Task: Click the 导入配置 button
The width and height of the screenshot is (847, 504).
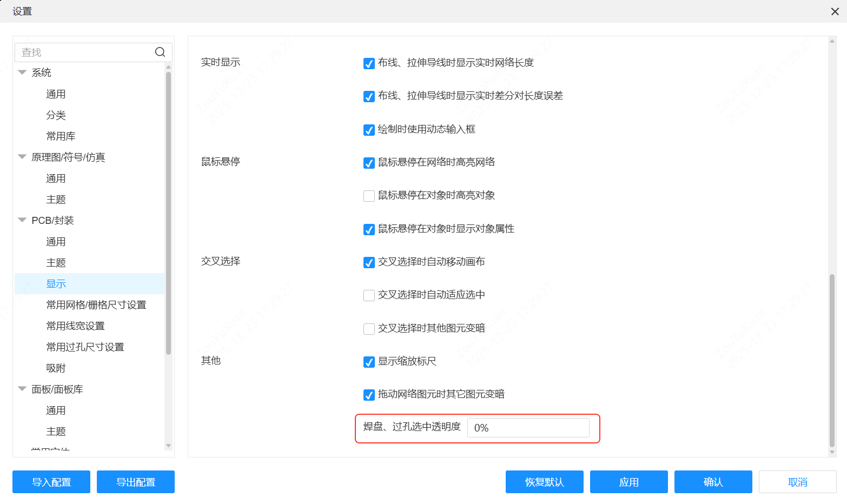Action: click(51, 482)
